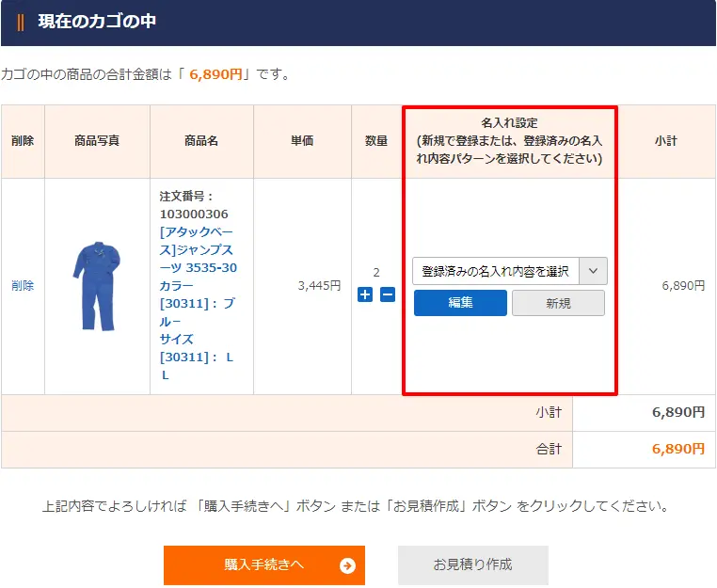Click the orange 合計 amount 6,890円 in the table

[677, 449]
